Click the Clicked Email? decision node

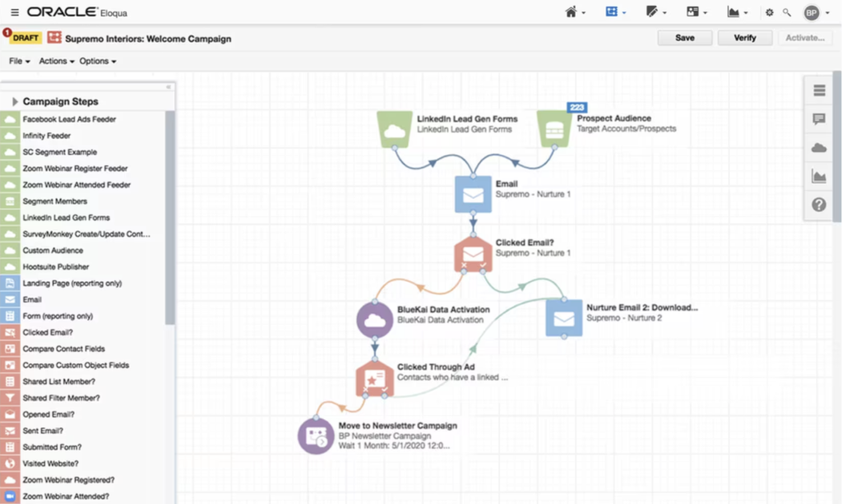point(473,253)
